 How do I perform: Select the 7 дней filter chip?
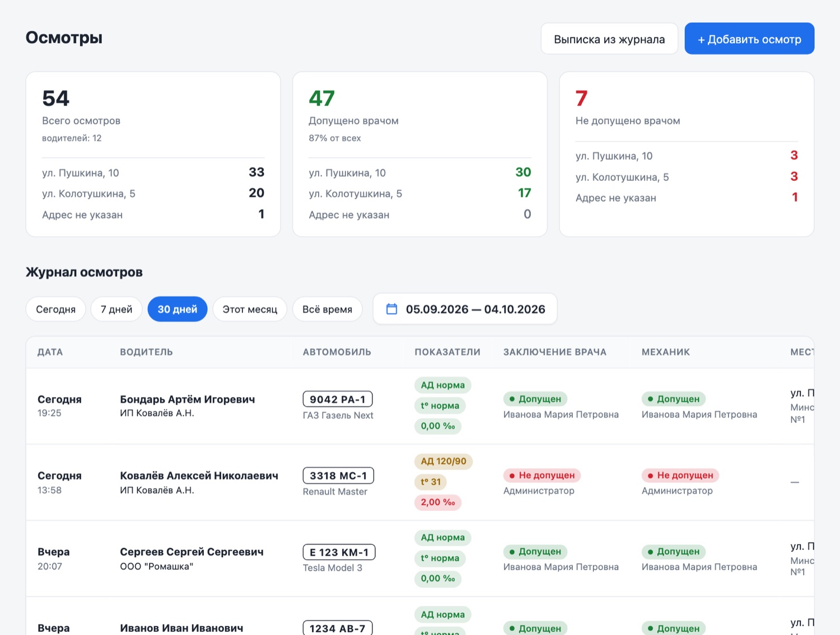[x=116, y=309]
